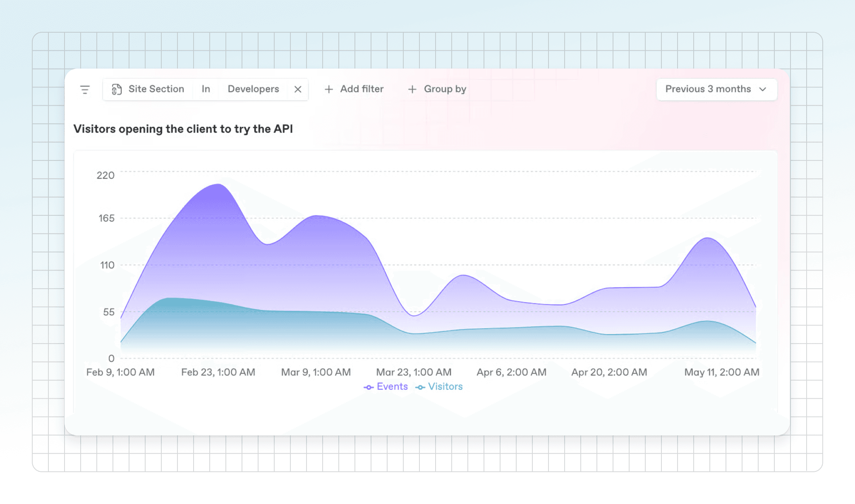Edit the Developers filter value
Screen dimensions: 855x504
pos(253,90)
